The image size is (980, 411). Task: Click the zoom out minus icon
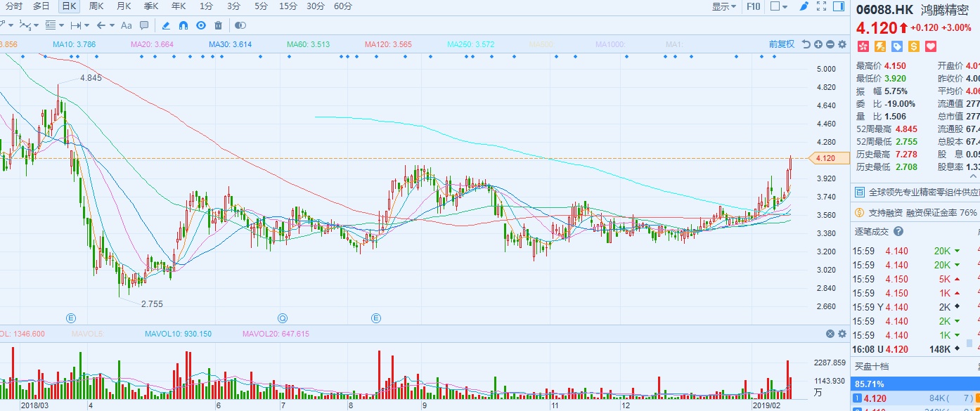(x=830, y=44)
